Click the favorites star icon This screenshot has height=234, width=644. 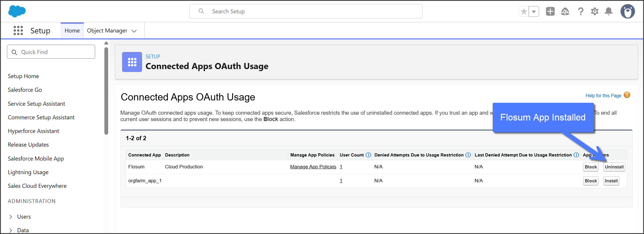pos(524,12)
